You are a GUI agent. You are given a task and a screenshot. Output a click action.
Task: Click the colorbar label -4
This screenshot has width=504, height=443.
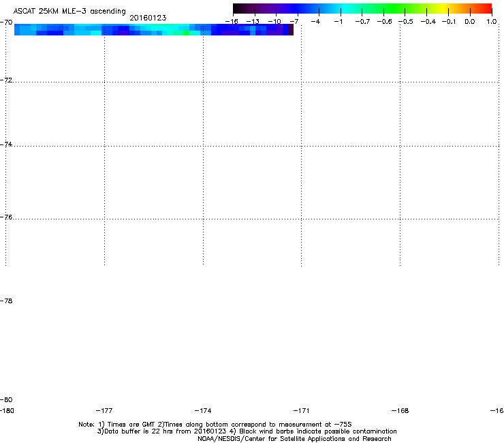[315, 22]
